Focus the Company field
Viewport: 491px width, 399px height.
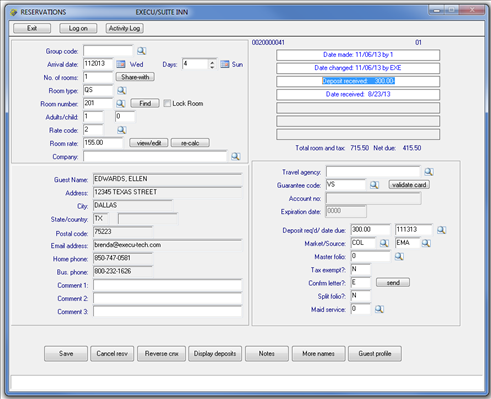pyautogui.click(x=155, y=156)
